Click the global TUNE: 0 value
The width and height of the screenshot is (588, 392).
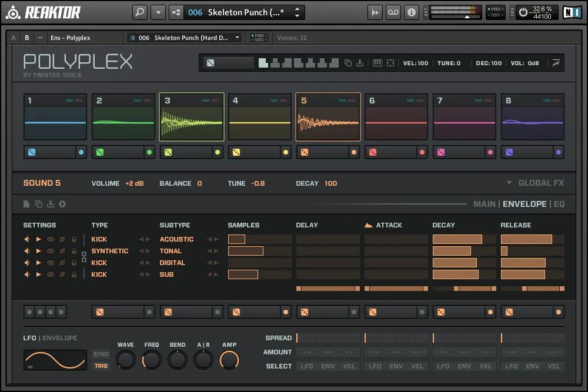[449, 63]
